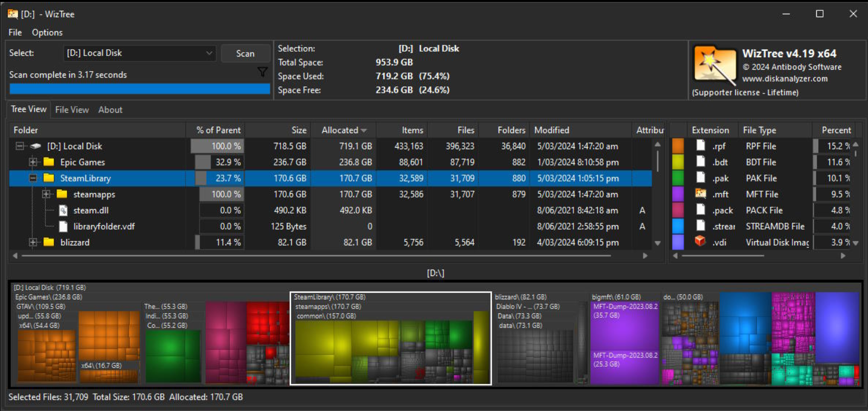Click the MFT-Dump (35.7 GB) treemap block

coord(625,326)
